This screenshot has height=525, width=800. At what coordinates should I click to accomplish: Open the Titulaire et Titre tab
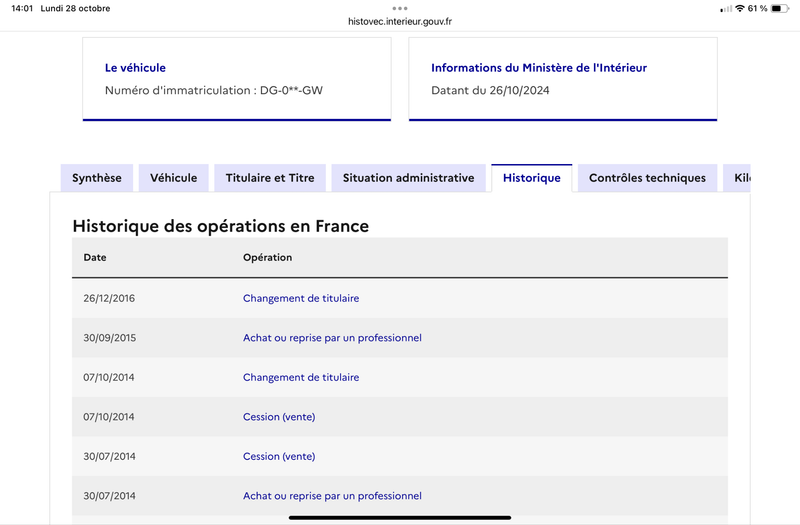point(270,178)
